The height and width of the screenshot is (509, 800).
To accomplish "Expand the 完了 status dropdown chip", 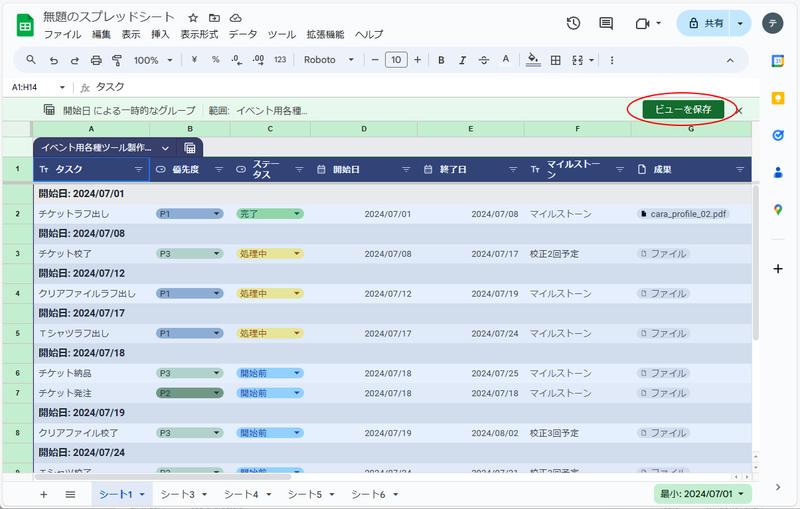I will [296, 214].
